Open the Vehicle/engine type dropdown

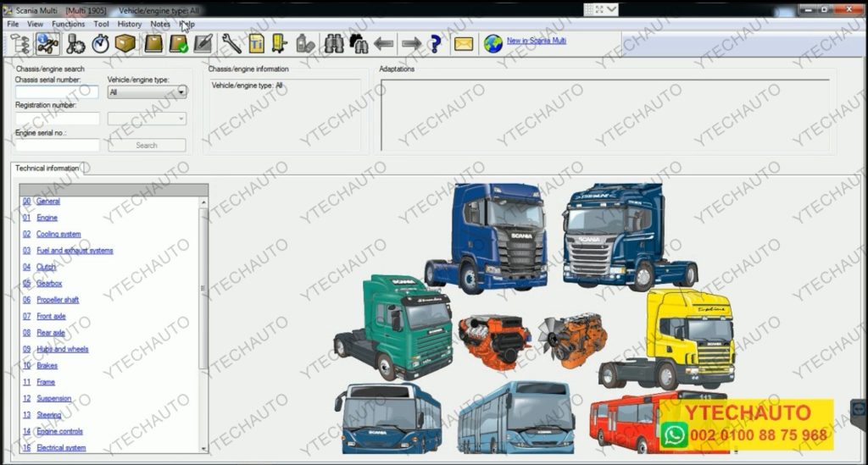(x=147, y=91)
